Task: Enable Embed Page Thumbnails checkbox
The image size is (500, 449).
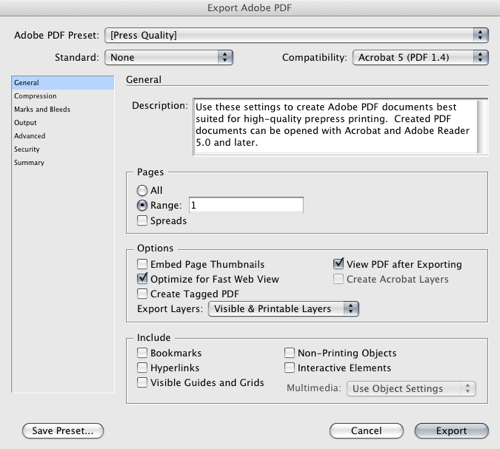Action: click(142, 264)
